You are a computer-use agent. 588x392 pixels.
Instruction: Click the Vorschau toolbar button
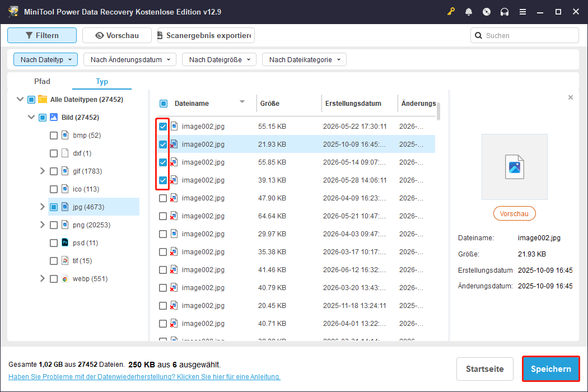coord(117,35)
